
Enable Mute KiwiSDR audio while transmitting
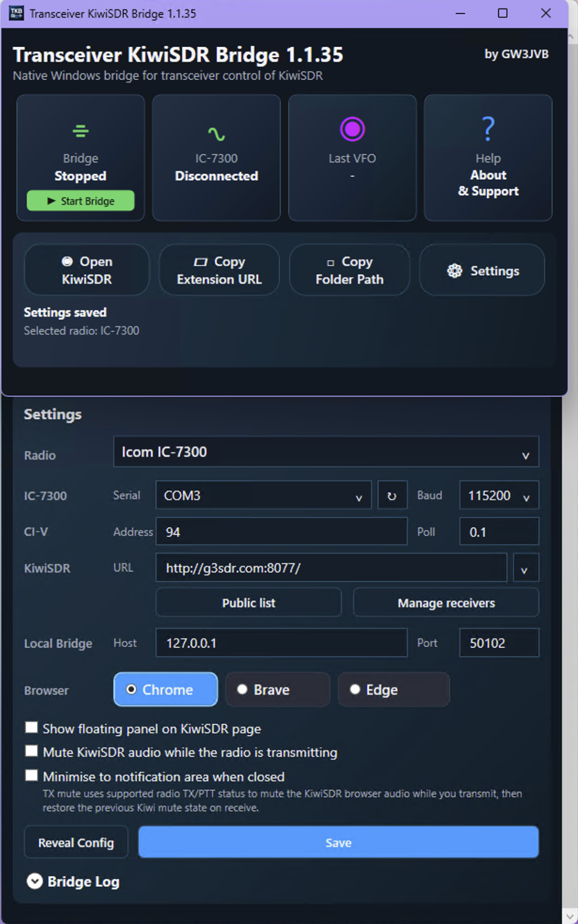tap(31, 751)
